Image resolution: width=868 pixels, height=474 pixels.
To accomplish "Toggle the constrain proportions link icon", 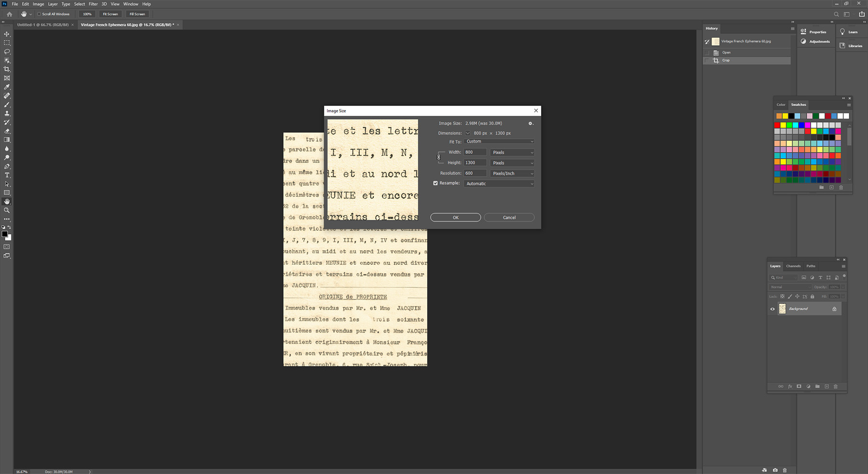I will [x=439, y=157].
